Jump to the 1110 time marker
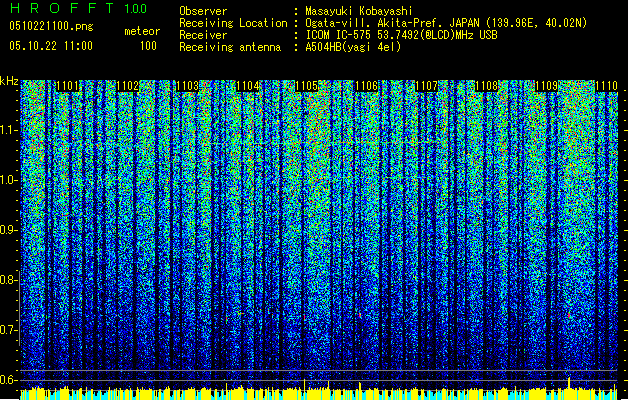Screen dimensions: 629x400 click(607, 87)
